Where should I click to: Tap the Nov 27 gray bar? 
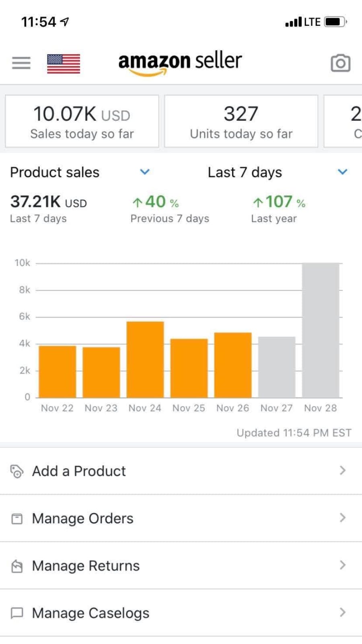[x=277, y=367]
